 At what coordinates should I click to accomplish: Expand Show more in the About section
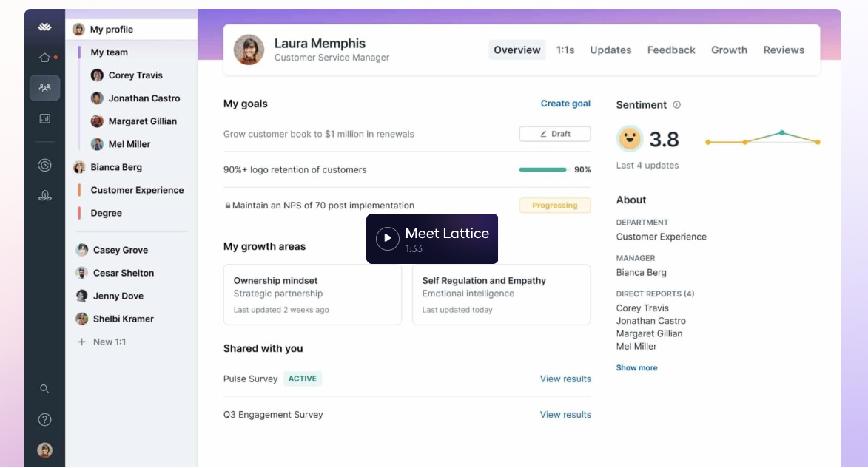636,367
